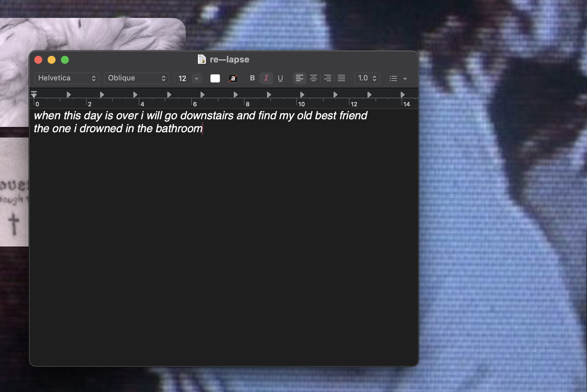Click the re—lapse document proxy icon

tap(202, 59)
